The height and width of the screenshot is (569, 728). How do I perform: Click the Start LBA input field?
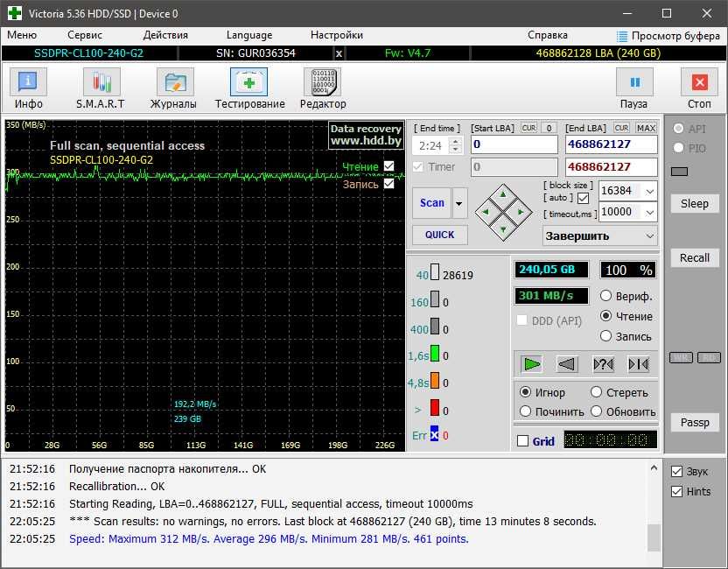tap(514, 144)
